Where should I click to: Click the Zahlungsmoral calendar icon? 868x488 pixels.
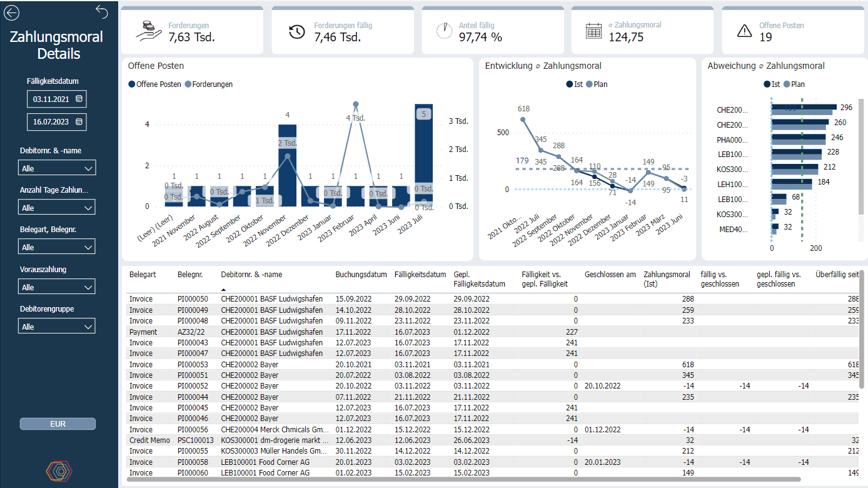click(593, 31)
